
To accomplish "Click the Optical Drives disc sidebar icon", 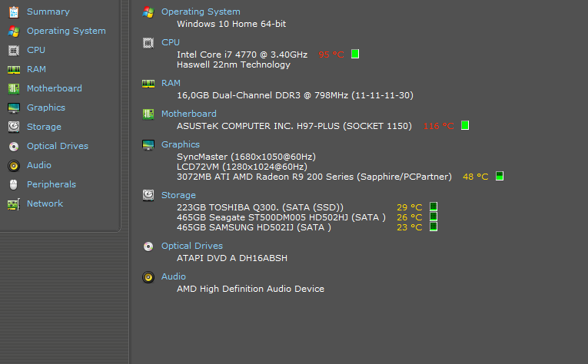I will pyautogui.click(x=14, y=147).
